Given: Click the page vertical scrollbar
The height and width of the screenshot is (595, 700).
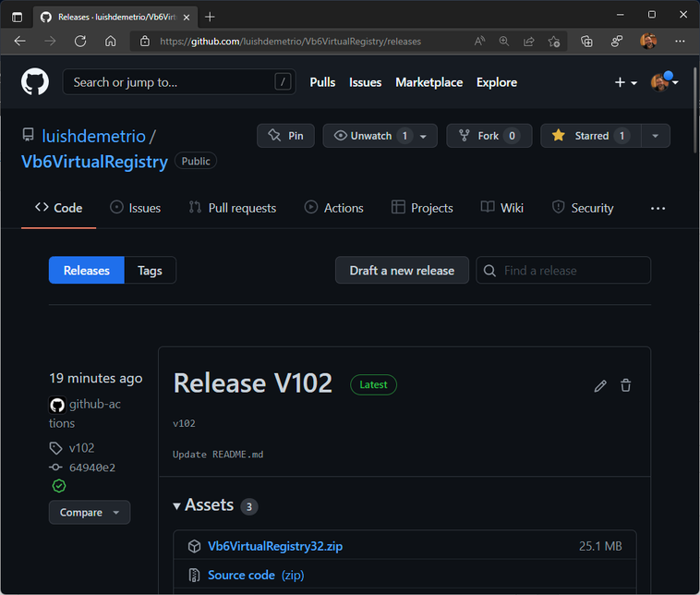Looking at the screenshot, I should (694, 110).
